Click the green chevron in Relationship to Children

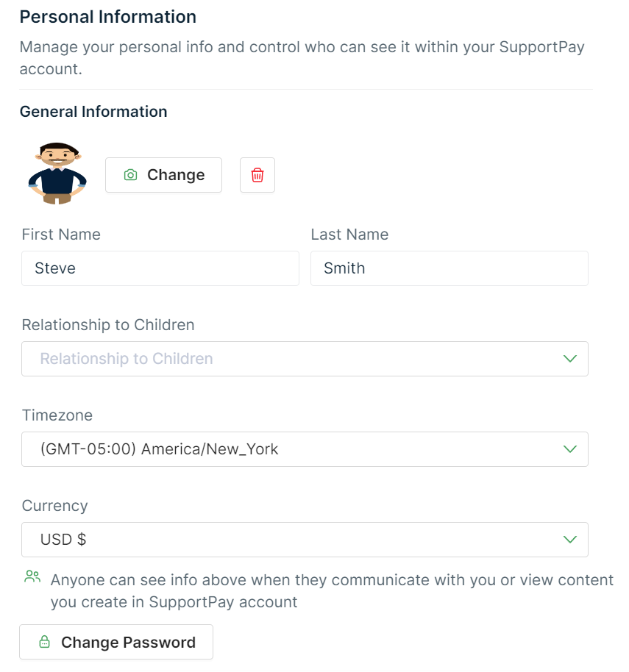point(569,359)
